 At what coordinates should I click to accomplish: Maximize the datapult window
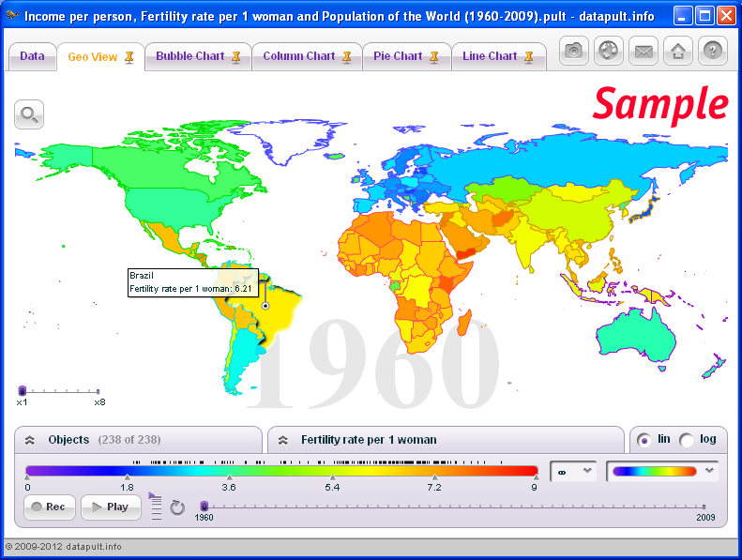[704, 16]
